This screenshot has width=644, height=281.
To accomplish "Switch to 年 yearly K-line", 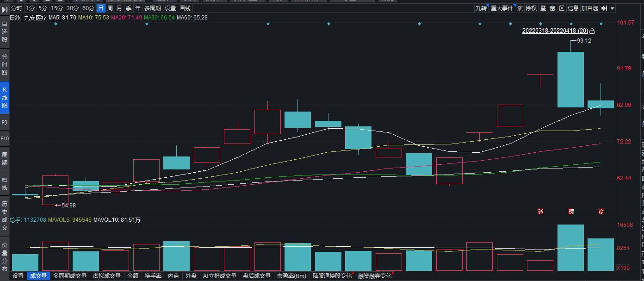I will (x=138, y=8).
